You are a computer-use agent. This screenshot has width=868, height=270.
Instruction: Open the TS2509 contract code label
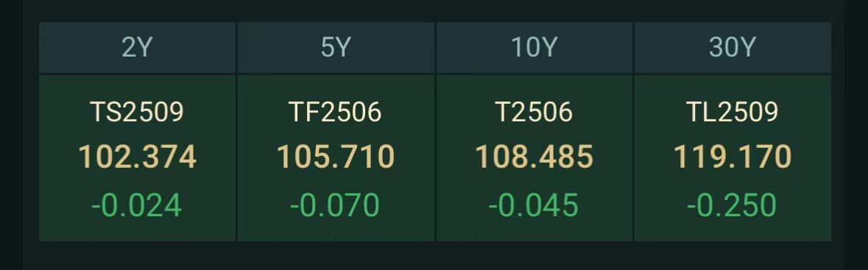(x=137, y=112)
